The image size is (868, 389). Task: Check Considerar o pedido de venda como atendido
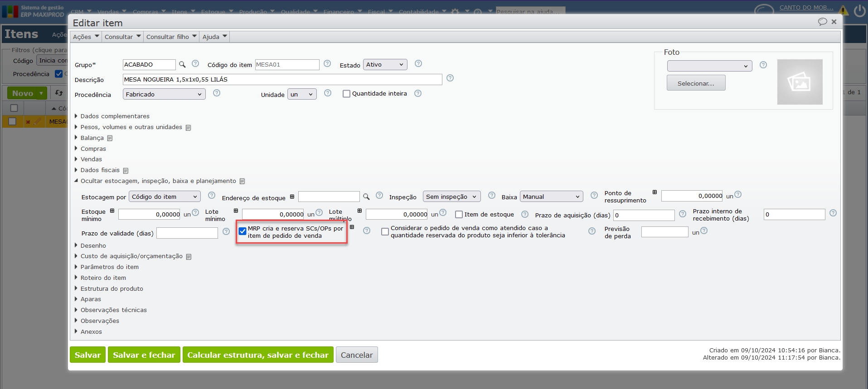tap(385, 232)
